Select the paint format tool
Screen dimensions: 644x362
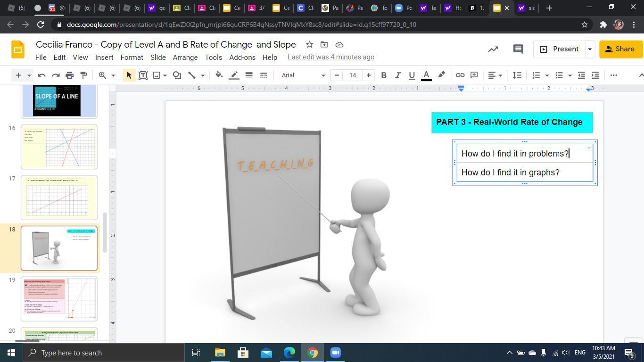84,75
